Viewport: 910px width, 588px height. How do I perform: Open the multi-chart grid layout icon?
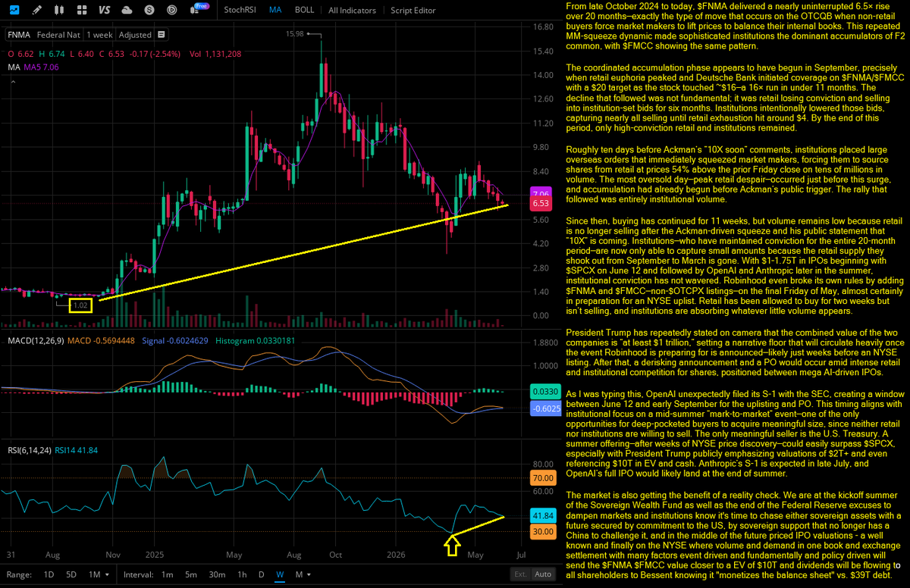point(82,10)
